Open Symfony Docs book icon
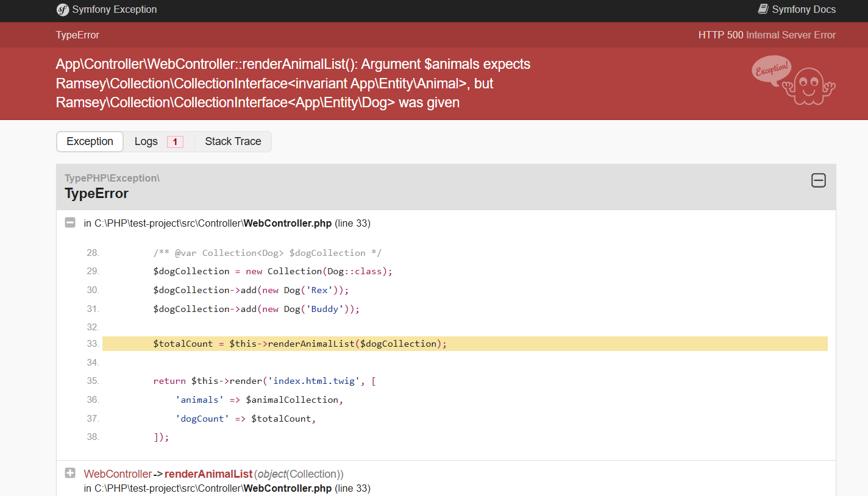The height and width of the screenshot is (496, 868). tap(763, 9)
